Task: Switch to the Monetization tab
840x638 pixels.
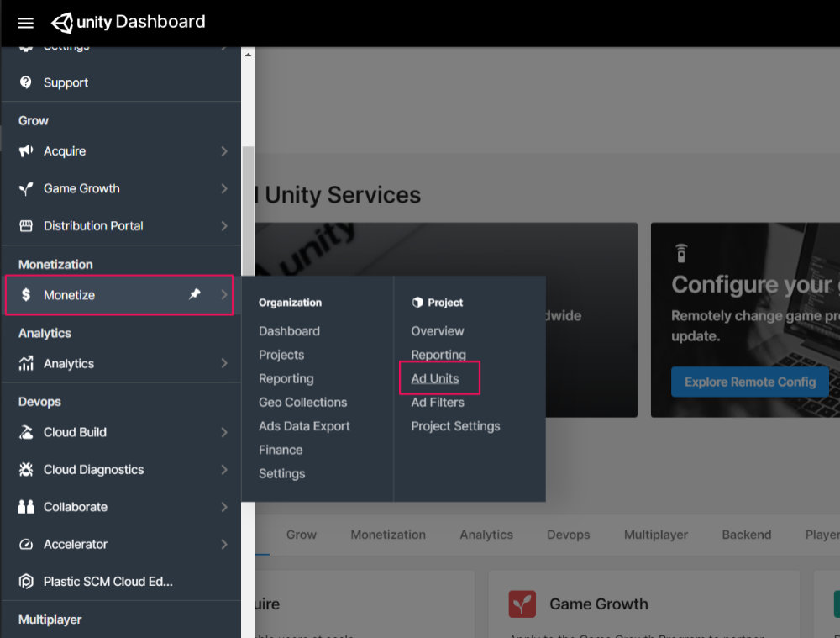Action: pos(388,535)
